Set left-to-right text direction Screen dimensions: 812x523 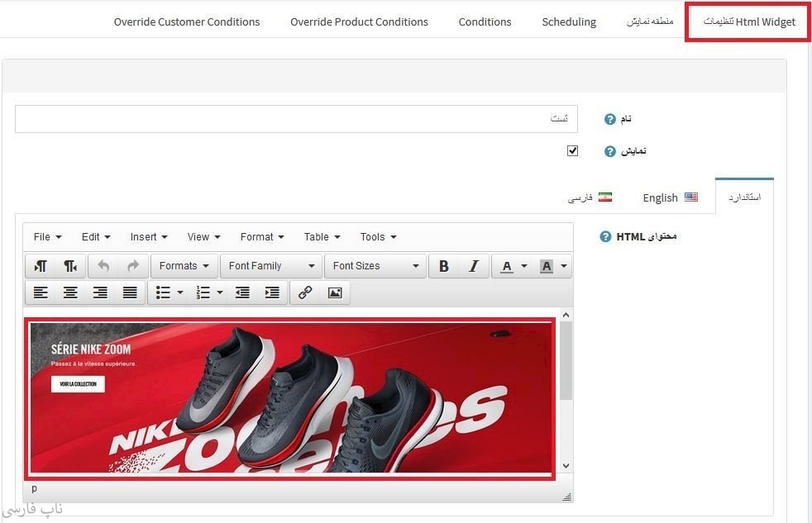pos(41,266)
